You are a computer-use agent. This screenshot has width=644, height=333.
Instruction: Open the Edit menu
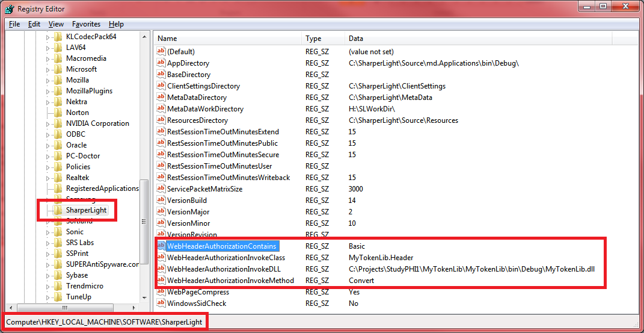(34, 24)
